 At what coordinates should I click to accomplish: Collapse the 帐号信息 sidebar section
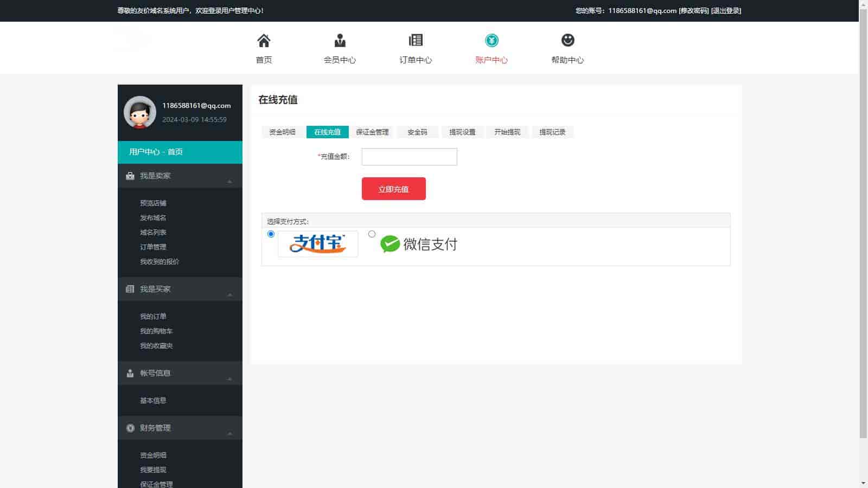pyautogui.click(x=229, y=378)
